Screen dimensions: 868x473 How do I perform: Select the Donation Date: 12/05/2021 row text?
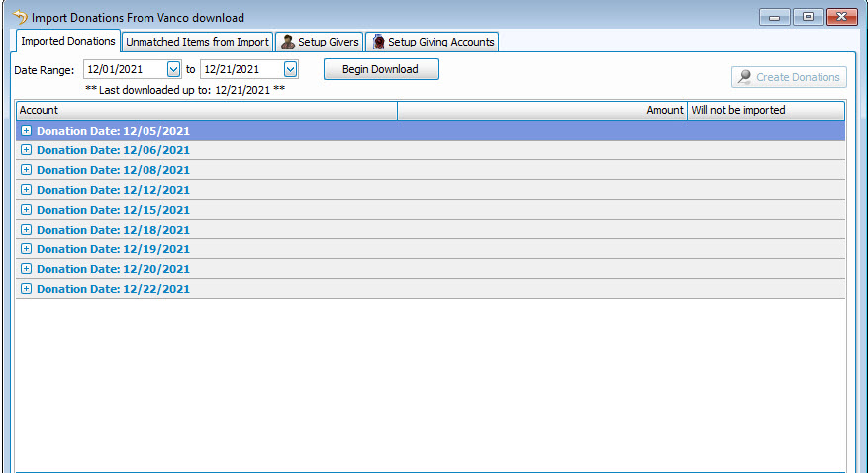coord(113,131)
